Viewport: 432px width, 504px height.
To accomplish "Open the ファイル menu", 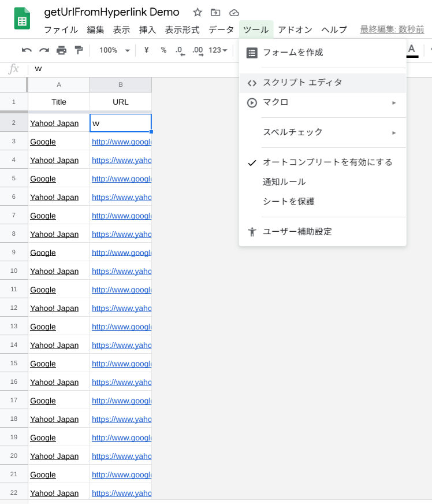I will tap(61, 30).
